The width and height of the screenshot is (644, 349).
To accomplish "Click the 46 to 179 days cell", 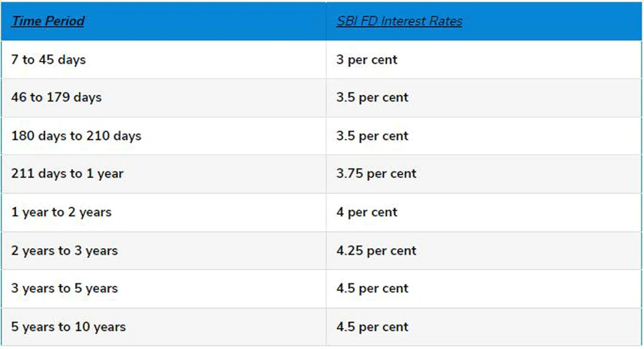I will [x=56, y=98].
